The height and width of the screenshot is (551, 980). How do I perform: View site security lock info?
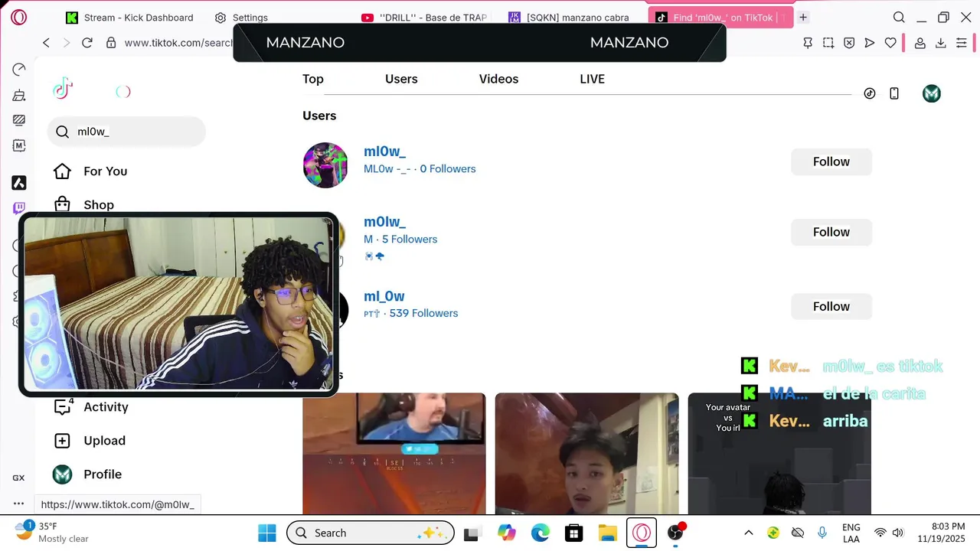(111, 43)
